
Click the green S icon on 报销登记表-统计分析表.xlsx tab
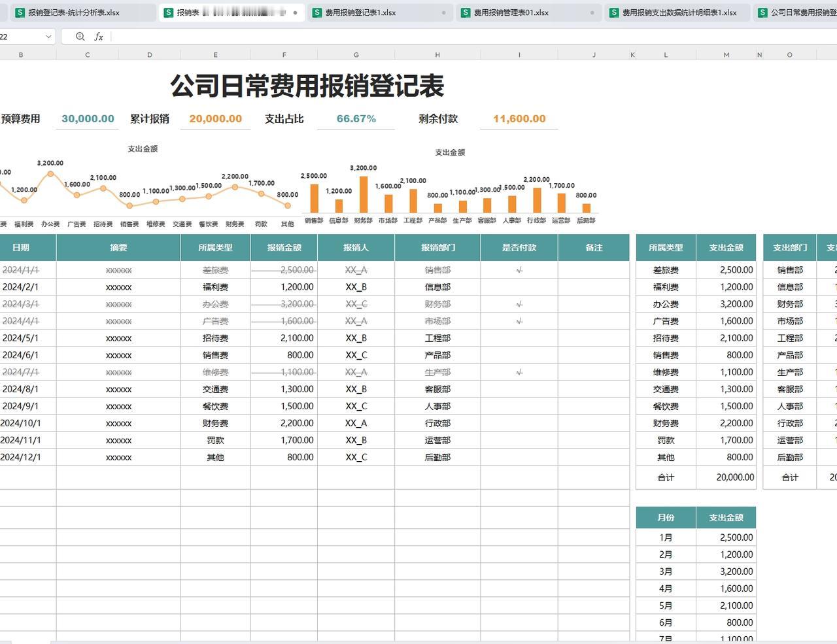click(20, 12)
